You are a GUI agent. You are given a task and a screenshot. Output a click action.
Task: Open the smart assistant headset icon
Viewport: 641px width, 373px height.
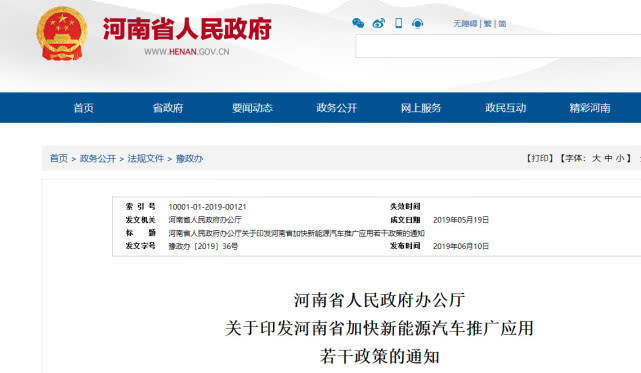pyautogui.click(x=417, y=23)
